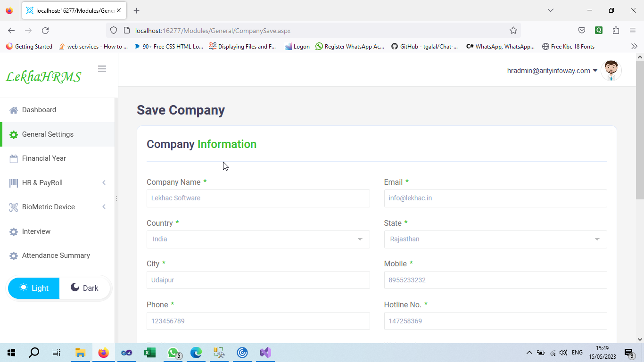Open the Logon bookmark
Viewport: 644px width, 362px height.
pos(297,46)
